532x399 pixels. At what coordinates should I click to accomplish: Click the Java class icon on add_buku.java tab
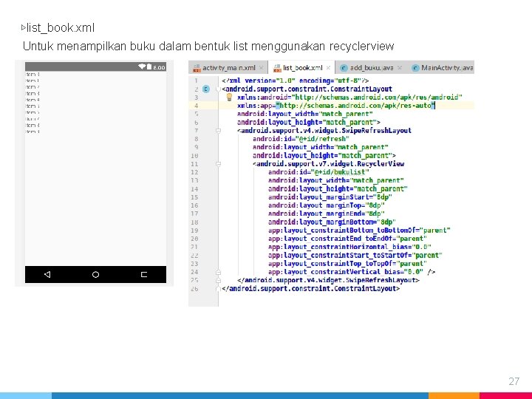344,68
